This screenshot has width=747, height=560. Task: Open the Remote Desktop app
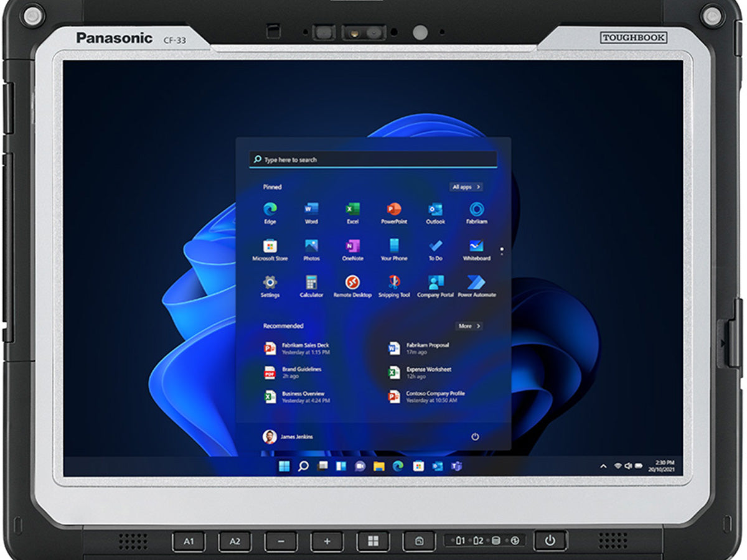pos(352,283)
